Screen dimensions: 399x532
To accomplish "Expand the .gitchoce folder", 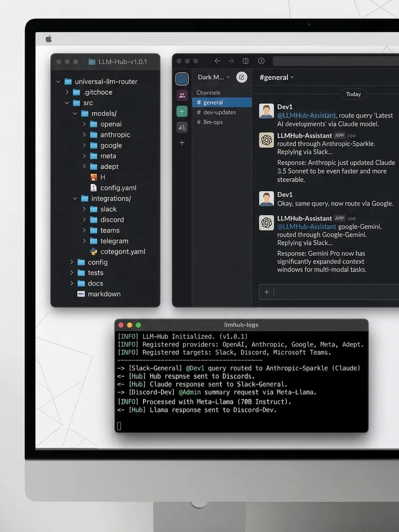I will [67, 92].
